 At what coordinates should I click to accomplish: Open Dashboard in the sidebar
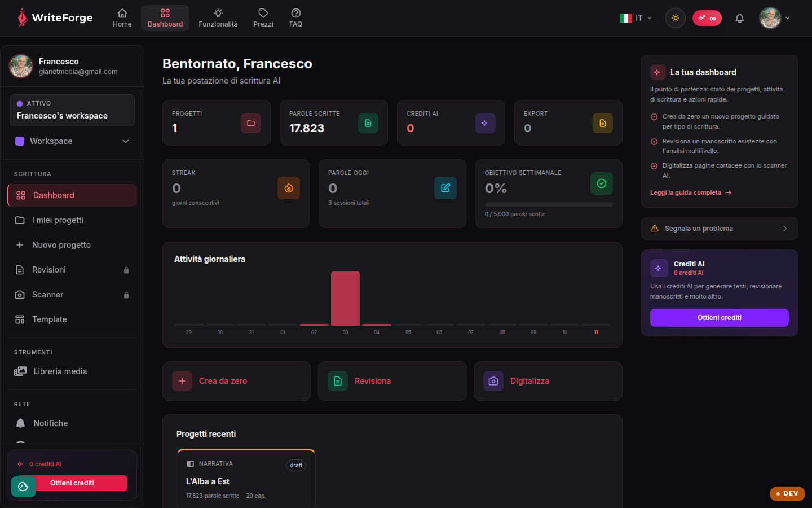point(72,195)
